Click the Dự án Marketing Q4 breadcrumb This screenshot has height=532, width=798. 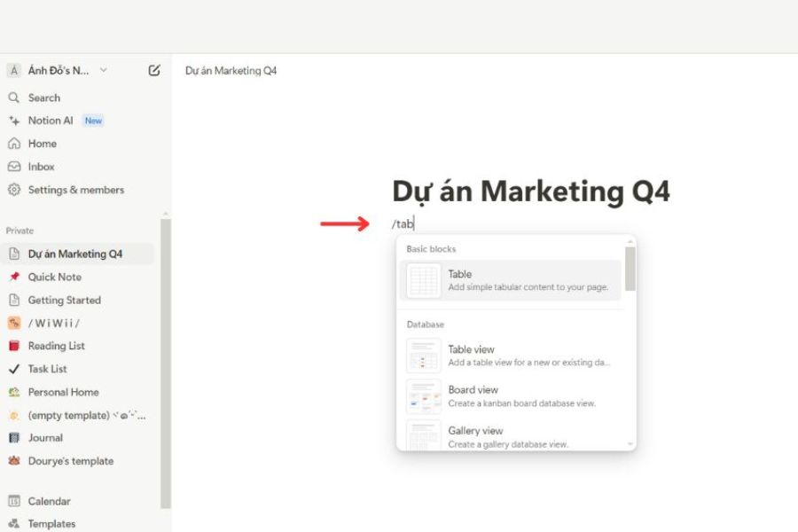pos(231,71)
